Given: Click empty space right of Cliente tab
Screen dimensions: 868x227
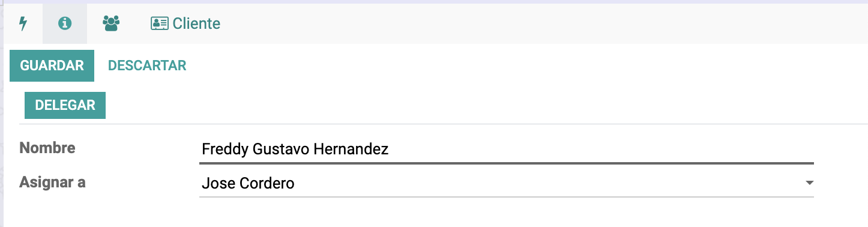Looking at the screenshot, I should coord(540,23).
